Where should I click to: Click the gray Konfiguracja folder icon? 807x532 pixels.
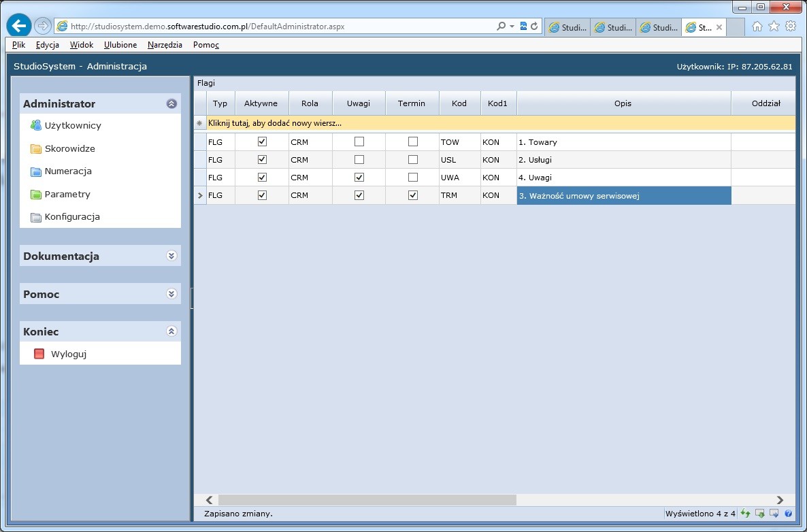(x=35, y=217)
